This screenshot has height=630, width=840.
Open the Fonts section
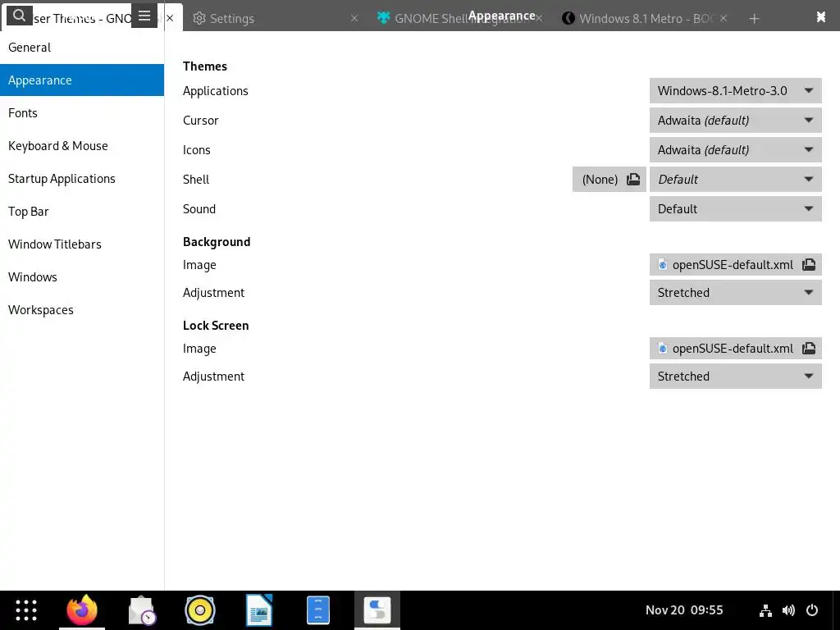point(82,113)
